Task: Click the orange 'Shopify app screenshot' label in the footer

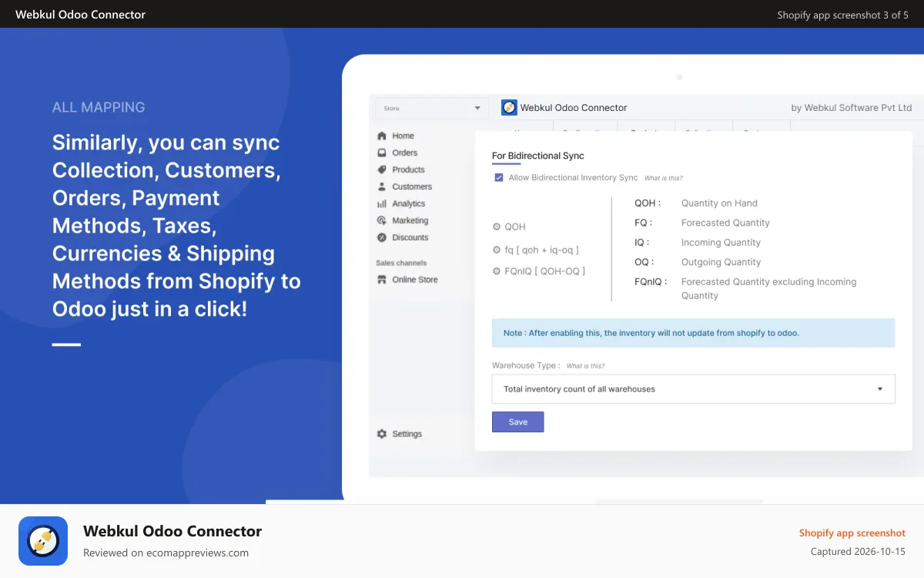Action: 852,533
